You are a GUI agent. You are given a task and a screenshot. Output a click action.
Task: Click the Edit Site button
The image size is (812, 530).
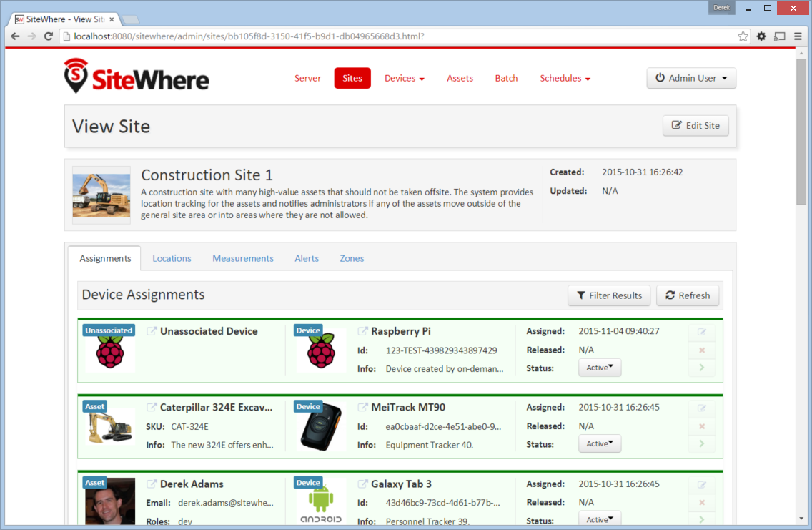[x=695, y=125]
